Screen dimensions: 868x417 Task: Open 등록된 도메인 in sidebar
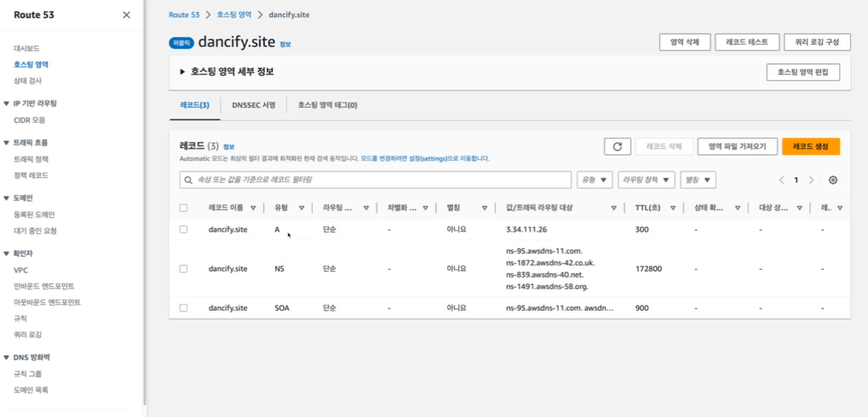(x=34, y=215)
